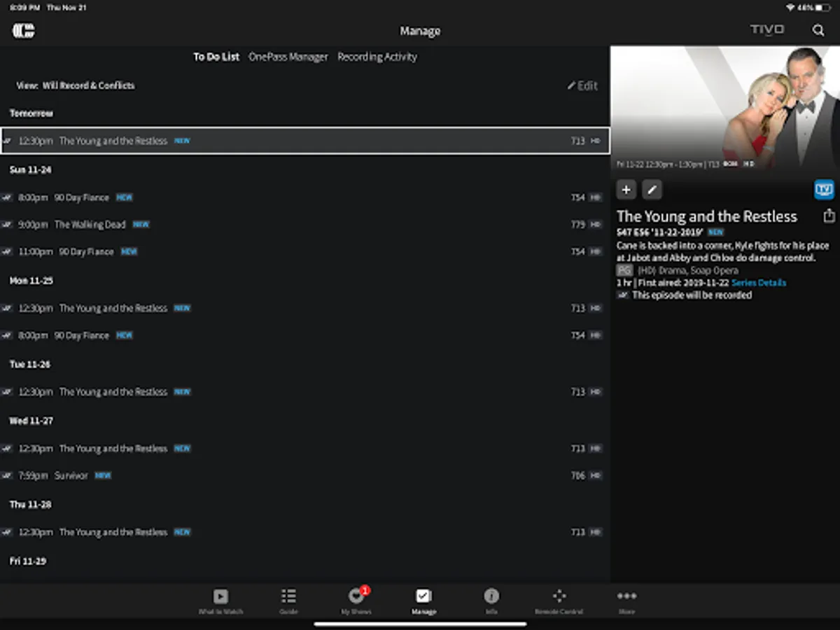840x630 pixels.
Task: Tap the Edit button for the To Do List
Action: (582, 85)
